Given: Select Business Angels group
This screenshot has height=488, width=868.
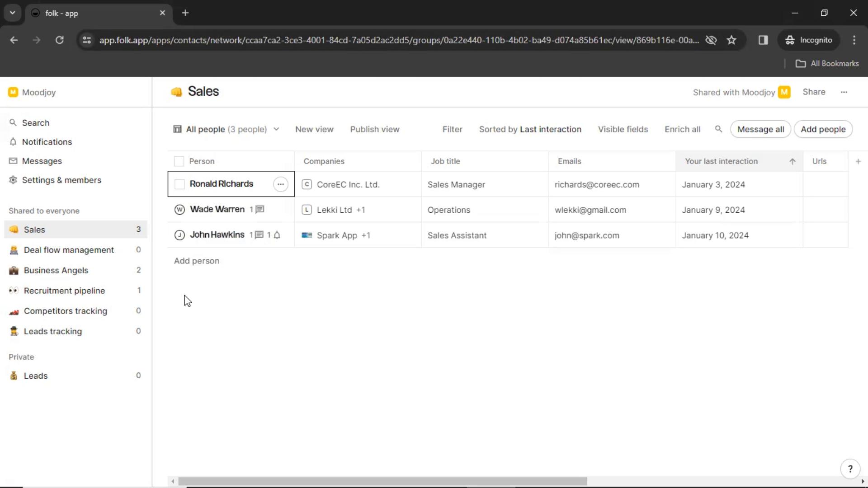Looking at the screenshot, I should (x=56, y=271).
